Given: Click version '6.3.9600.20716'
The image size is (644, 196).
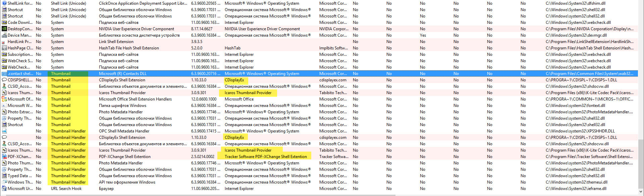Looking at the screenshot, I should coord(206,74).
